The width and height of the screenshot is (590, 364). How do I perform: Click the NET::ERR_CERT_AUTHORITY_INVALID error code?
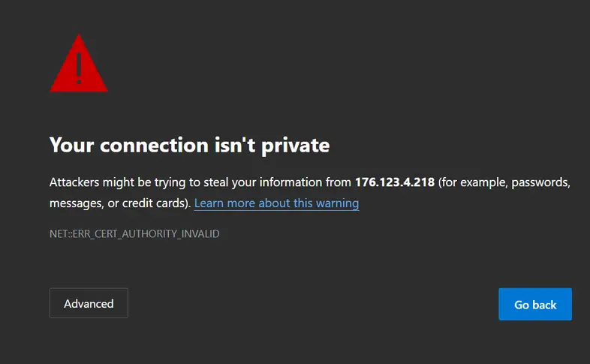pyautogui.click(x=134, y=234)
